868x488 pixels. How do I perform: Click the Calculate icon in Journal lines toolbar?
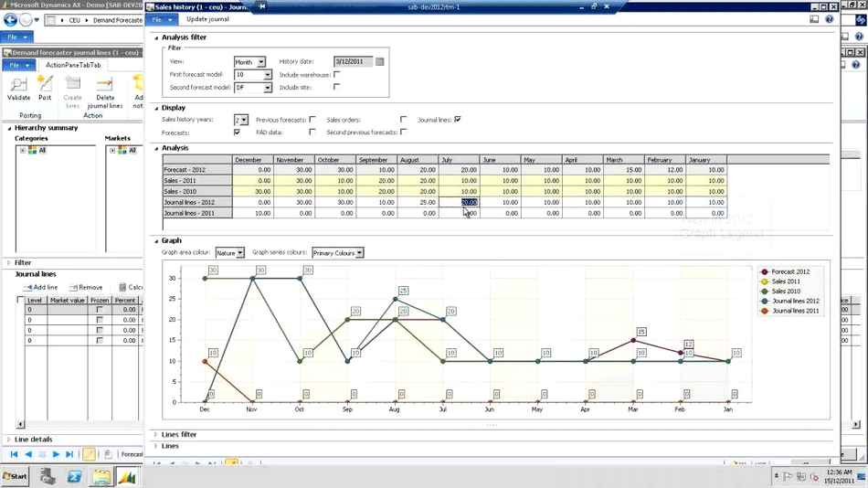tap(123, 287)
